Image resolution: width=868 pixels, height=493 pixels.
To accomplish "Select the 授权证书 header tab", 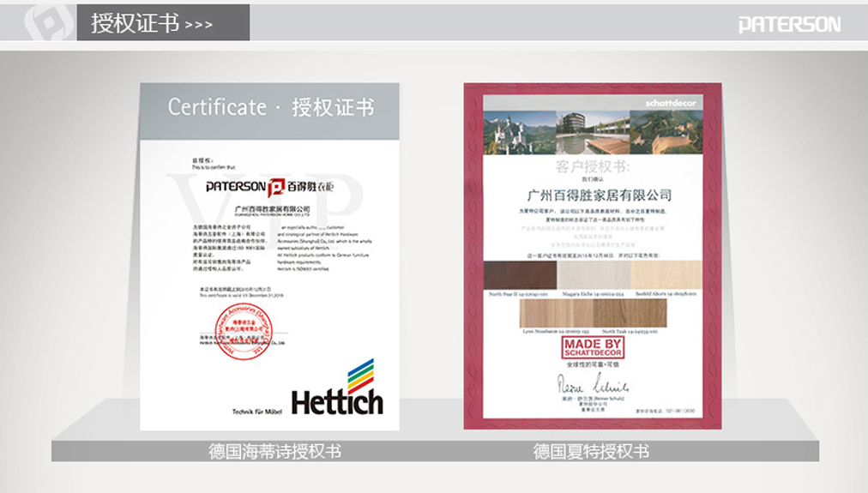I will (x=163, y=22).
